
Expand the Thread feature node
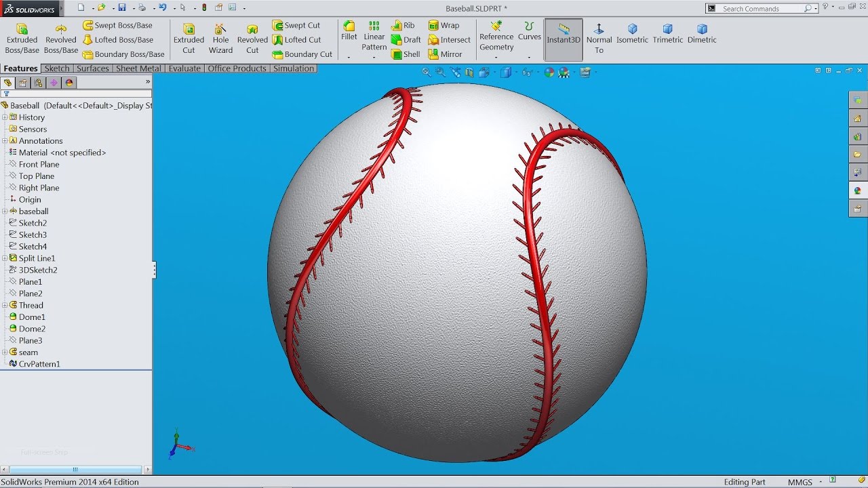pyautogui.click(x=5, y=305)
